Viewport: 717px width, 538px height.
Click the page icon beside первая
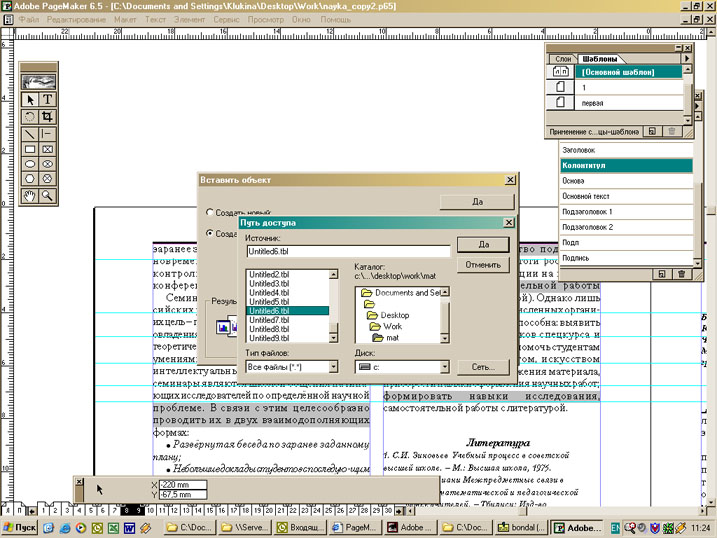[561, 102]
